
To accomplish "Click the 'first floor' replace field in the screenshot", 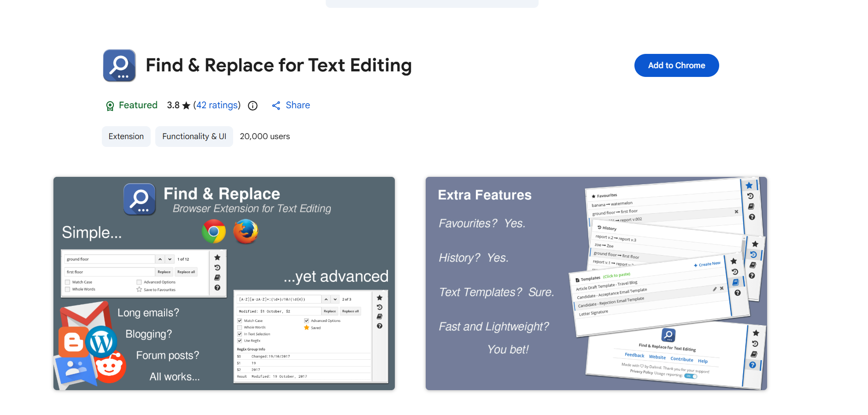I will tap(110, 272).
